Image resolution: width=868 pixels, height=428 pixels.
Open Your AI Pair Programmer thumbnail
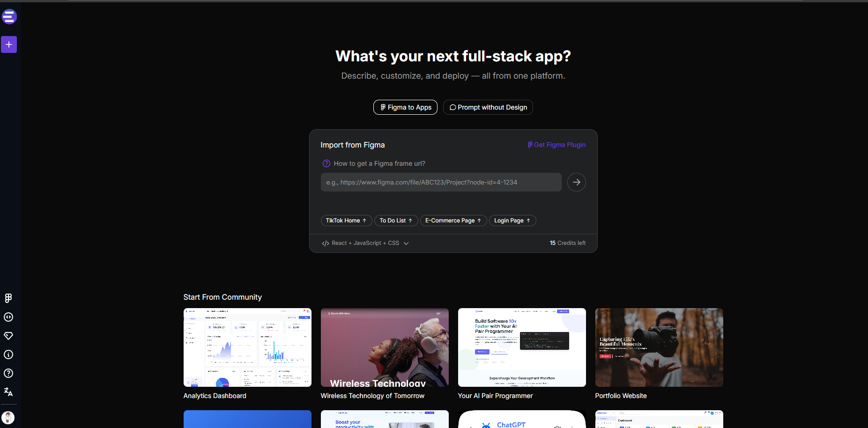point(522,347)
